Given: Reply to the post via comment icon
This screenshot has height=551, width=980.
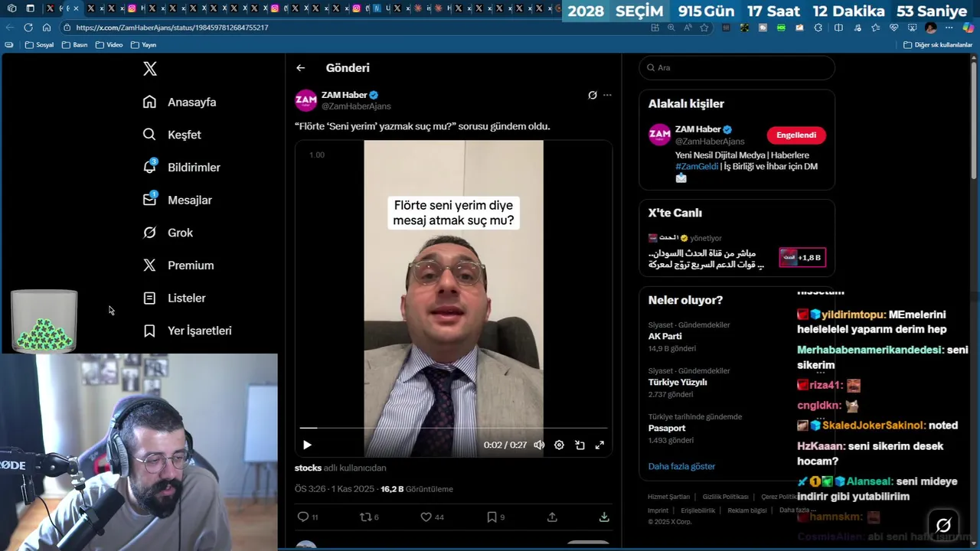Looking at the screenshot, I should point(303,517).
